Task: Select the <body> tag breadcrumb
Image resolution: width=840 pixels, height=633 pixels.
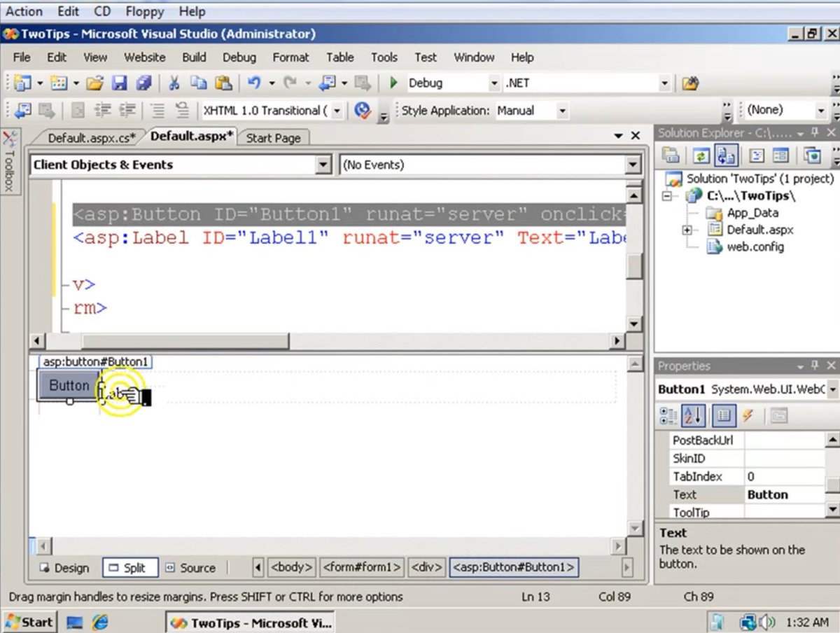Action: pos(293,567)
